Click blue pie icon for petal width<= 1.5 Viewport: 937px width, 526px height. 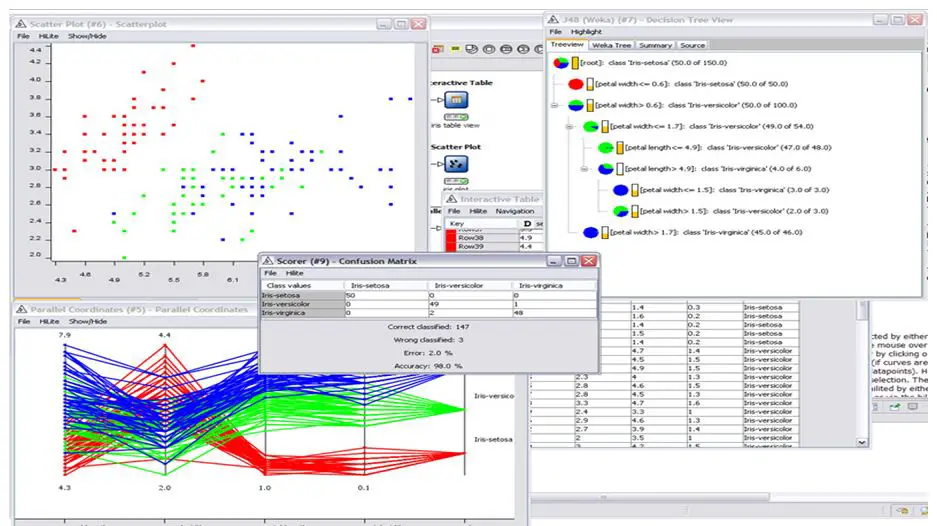(x=620, y=190)
